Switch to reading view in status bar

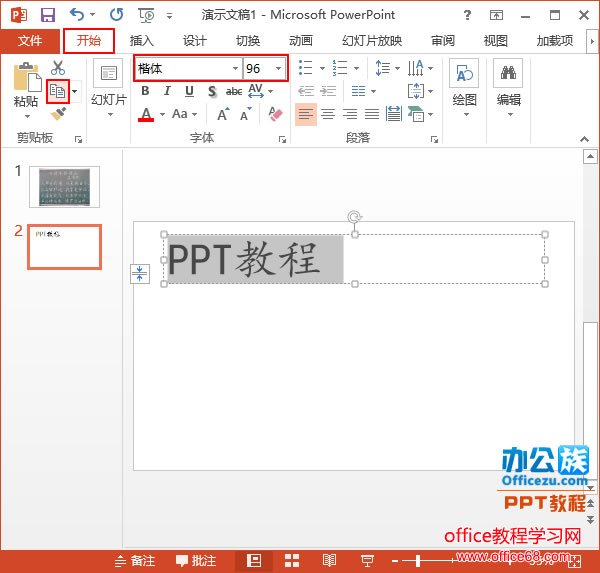[x=330, y=561]
